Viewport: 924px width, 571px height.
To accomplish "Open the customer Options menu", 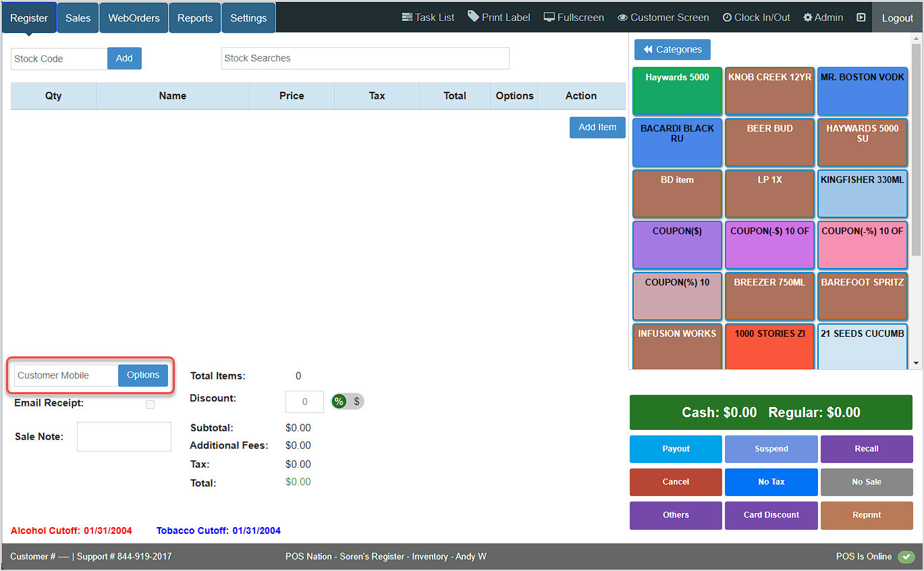I will (x=142, y=375).
